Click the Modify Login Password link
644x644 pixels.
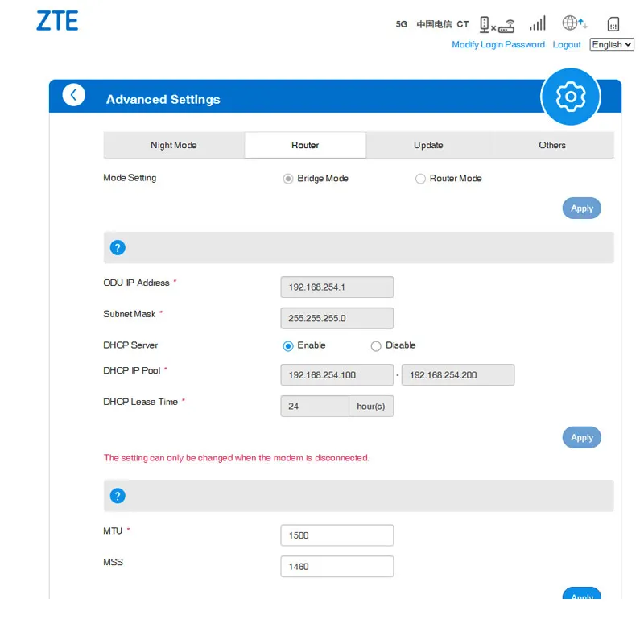tap(498, 45)
